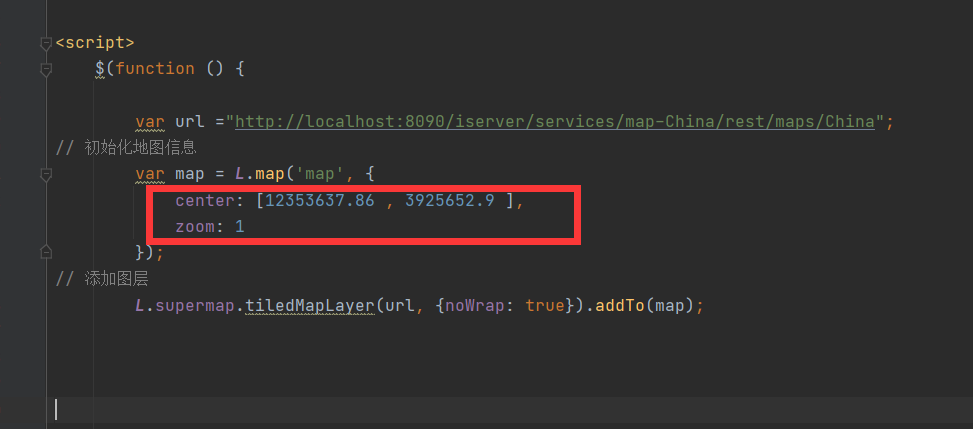Open the localhost:8090 iserver URL link
The image size is (973, 429).
555,121
